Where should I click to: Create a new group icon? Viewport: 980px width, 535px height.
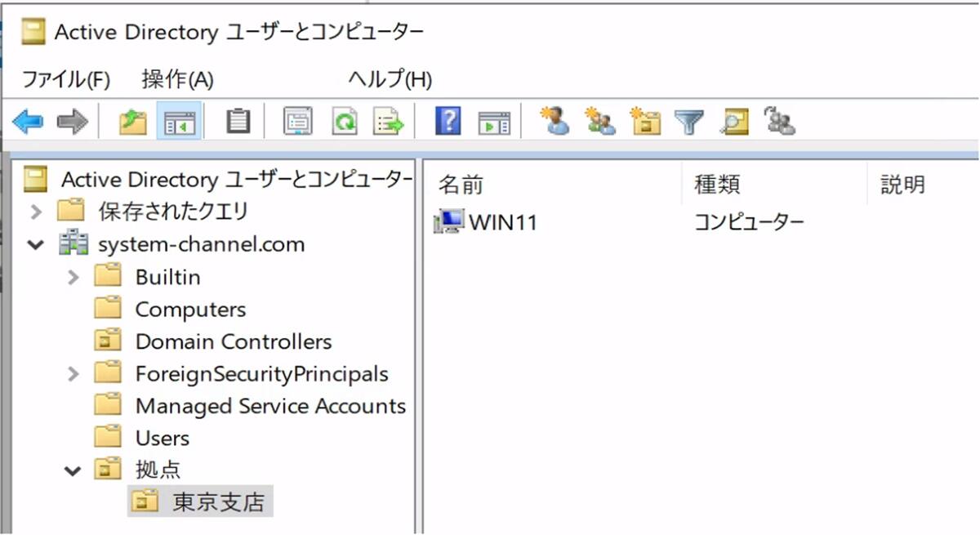pyautogui.click(x=601, y=122)
